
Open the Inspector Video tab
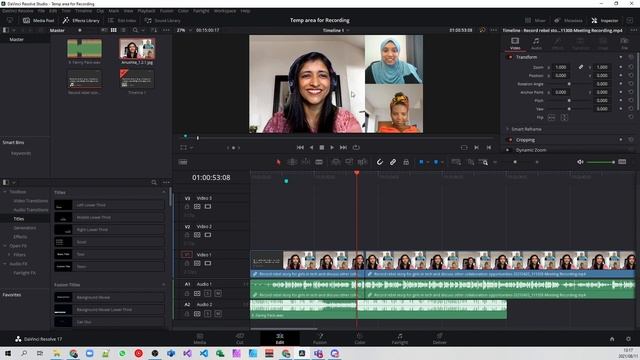(515, 43)
